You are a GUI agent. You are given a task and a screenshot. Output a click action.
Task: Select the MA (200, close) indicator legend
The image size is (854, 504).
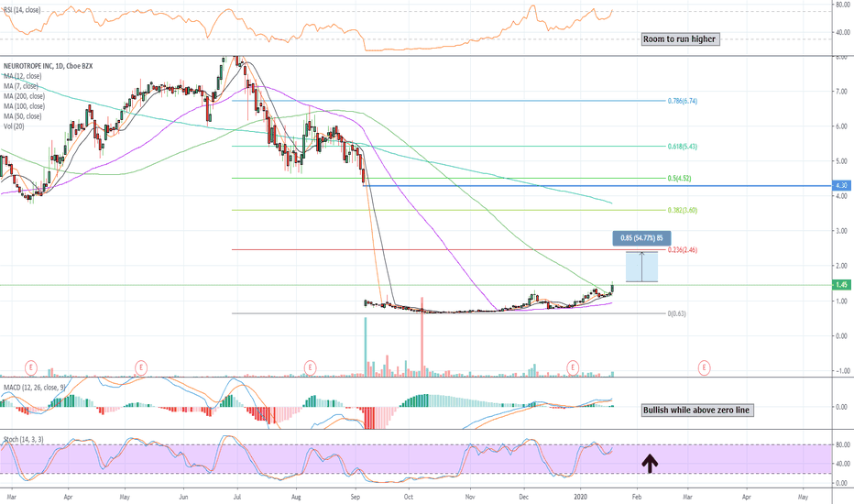click(x=24, y=96)
